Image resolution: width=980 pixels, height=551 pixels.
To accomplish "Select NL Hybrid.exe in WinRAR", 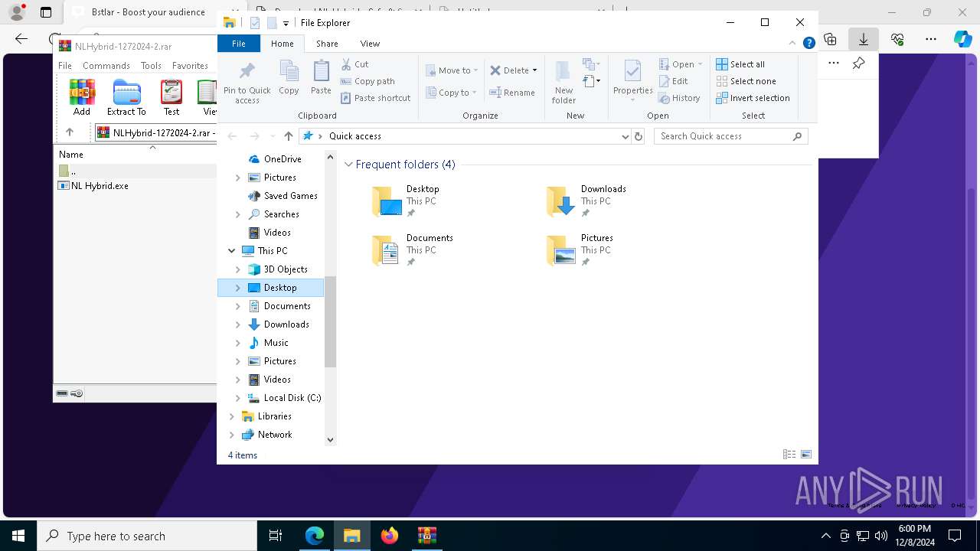I will click(x=100, y=185).
